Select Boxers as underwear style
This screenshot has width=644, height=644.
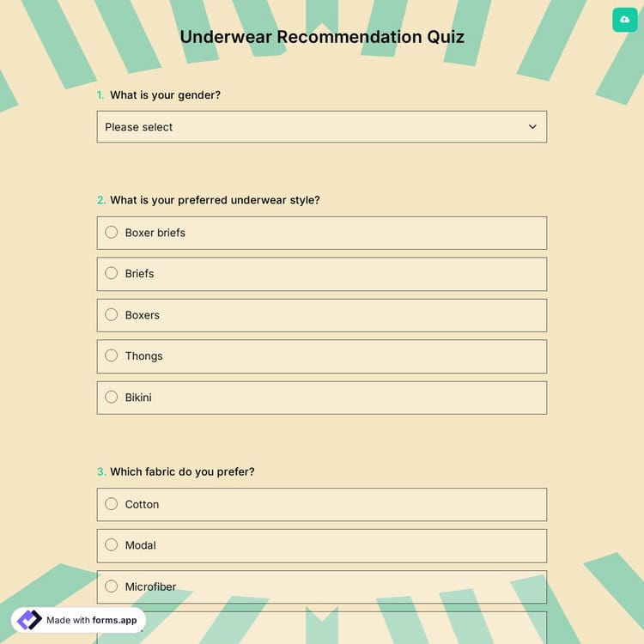click(112, 314)
